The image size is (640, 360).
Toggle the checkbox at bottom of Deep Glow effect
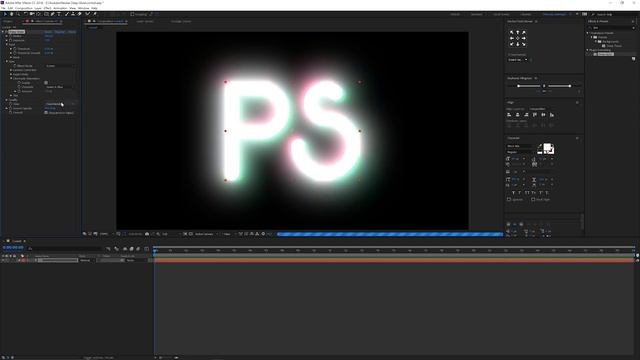[x=46, y=113]
